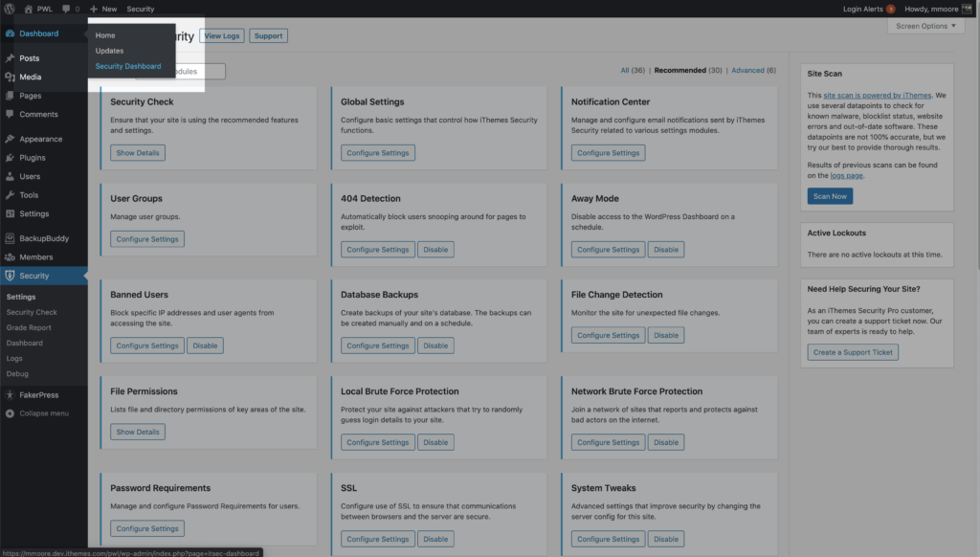980x557 pixels.
Task: Click the Support button beside View Logs
Action: pos(268,35)
